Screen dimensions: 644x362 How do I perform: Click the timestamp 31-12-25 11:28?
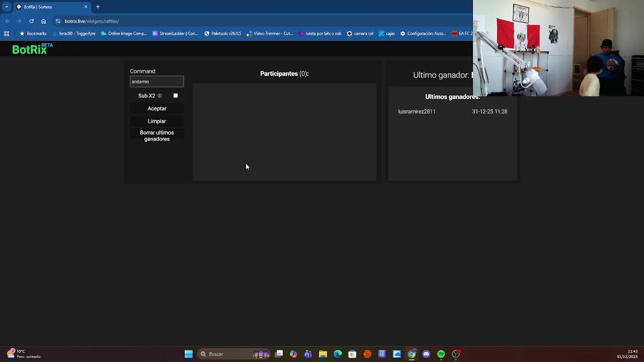(490, 112)
